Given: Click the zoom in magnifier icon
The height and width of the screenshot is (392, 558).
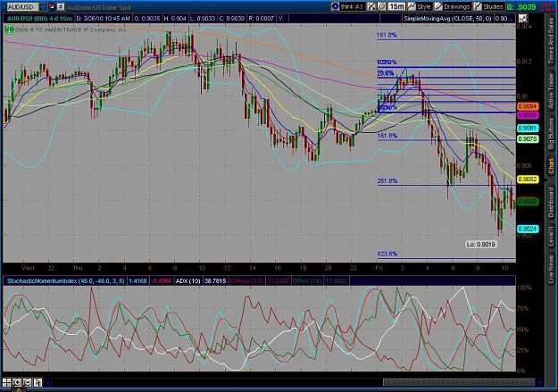Looking at the screenshot, I should click(17, 382).
